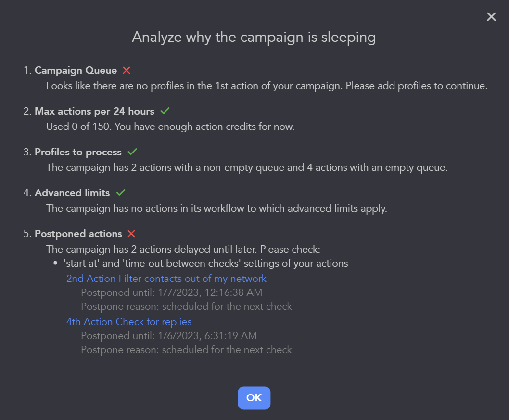Click the OK button
The height and width of the screenshot is (420, 509).
(254, 398)
